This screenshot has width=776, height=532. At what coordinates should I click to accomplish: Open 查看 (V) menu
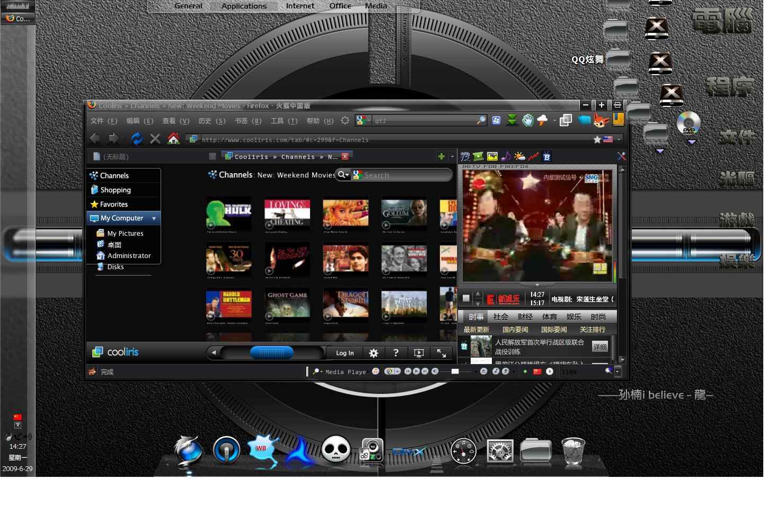point(176,121)
